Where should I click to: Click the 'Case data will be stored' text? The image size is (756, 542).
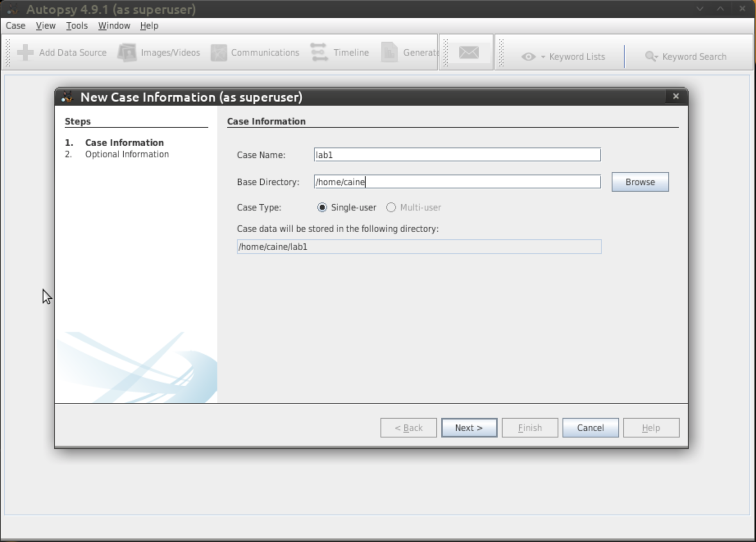coord(337,229)
